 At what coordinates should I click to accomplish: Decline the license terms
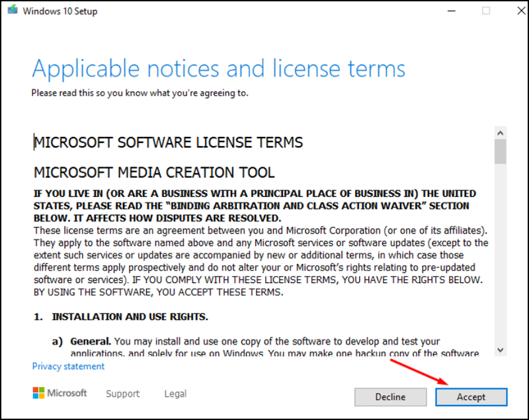(390, 397)
